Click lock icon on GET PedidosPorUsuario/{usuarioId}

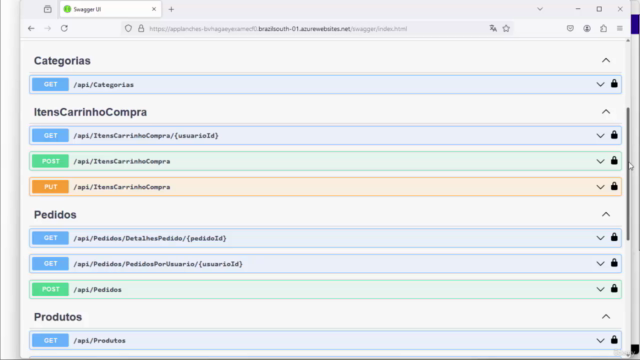(x=614, y=263)
